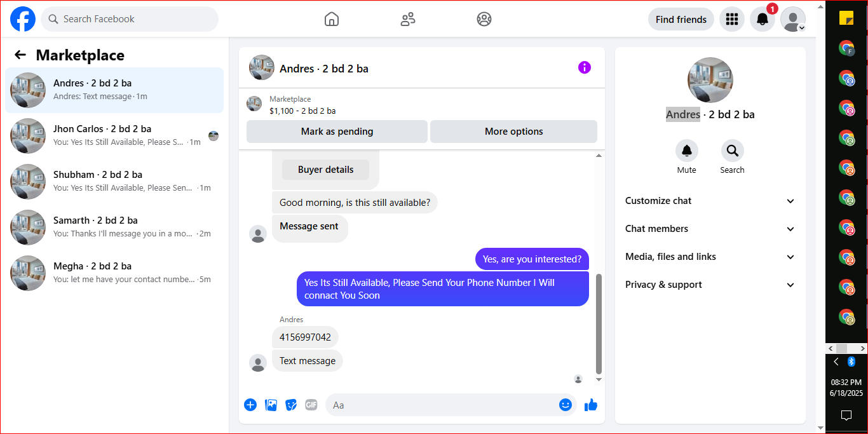Expand Media, files and links section
Image resolution: width=868 pixels, height=434 pixels.
click(710, 257)
